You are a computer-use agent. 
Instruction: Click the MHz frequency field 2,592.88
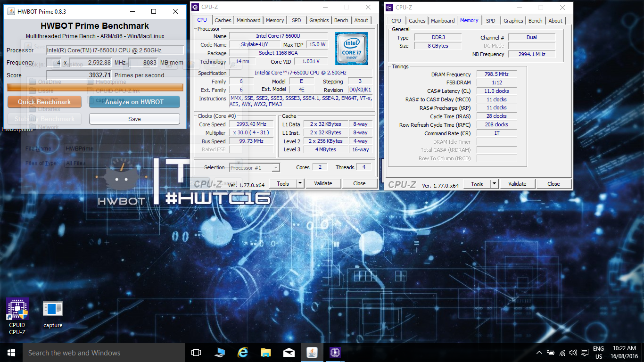tap(91, 63)
